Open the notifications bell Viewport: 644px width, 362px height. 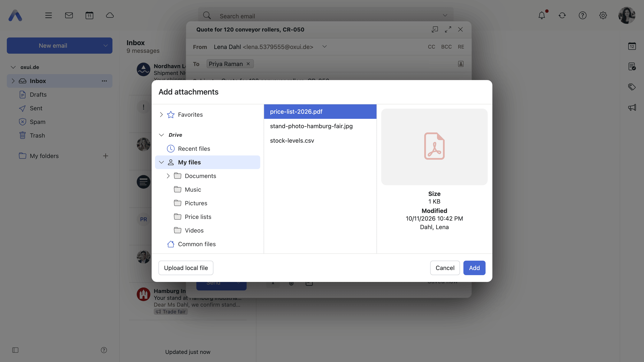tap(542, 16)
